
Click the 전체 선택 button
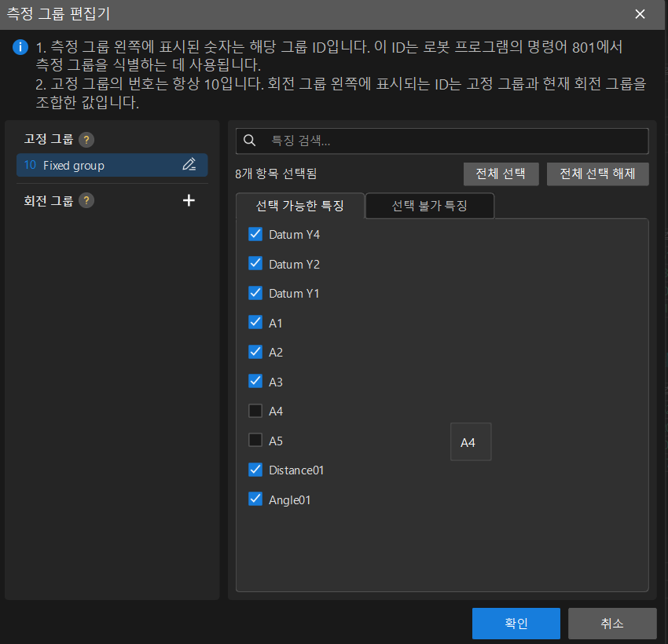pyautogui.click(x=501, y=174)
